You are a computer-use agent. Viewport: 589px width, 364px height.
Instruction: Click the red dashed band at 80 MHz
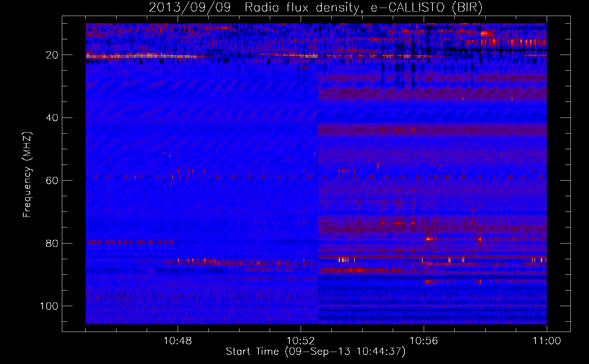130,242
